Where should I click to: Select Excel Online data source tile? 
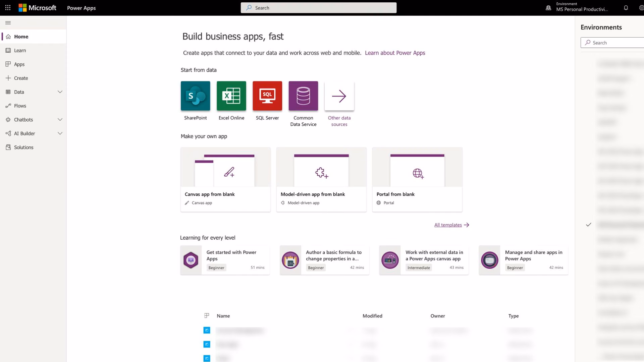coord(231,96)
